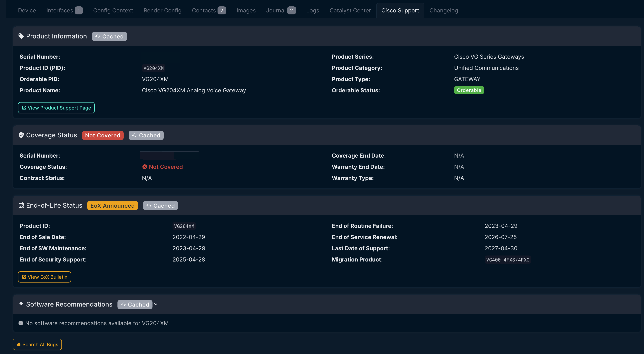Click the Cached badge beside EoX Announced
This screenshot has height=354, width=644.
(160, 206)
